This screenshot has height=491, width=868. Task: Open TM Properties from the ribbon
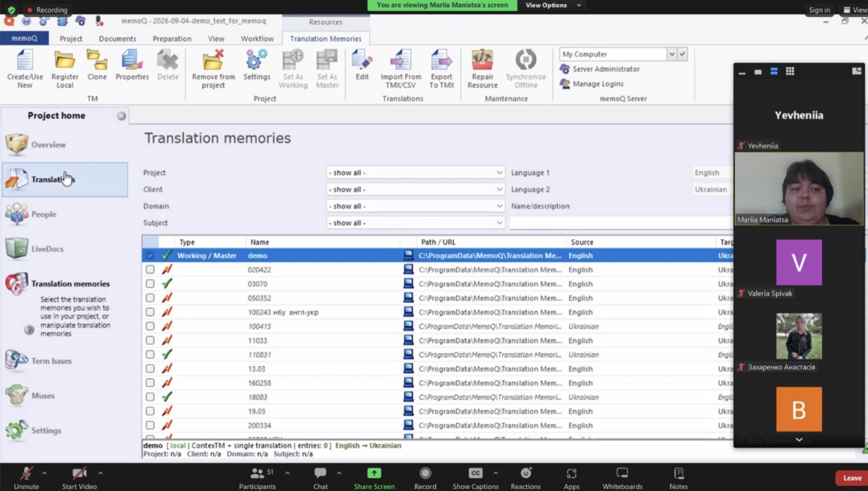[132, 65]
